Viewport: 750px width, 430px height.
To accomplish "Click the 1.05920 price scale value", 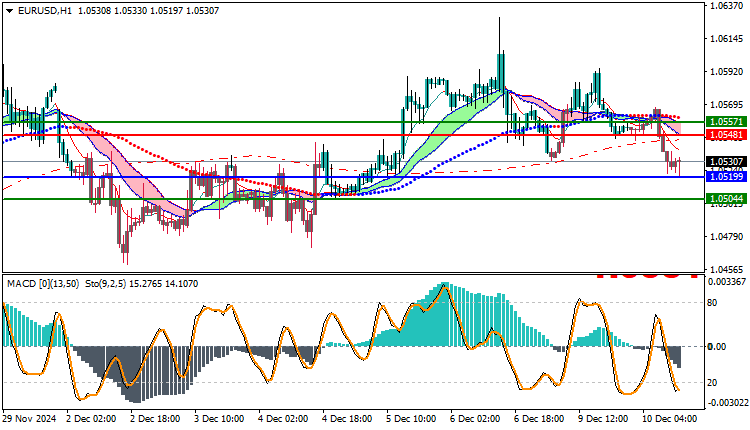I will point(728,72).
